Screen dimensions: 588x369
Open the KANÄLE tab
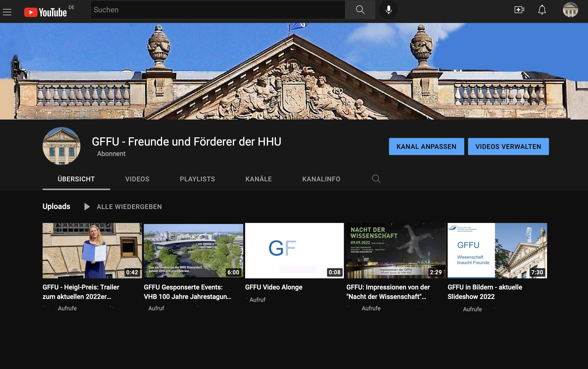pyautogui.click(x=259, y=179)
